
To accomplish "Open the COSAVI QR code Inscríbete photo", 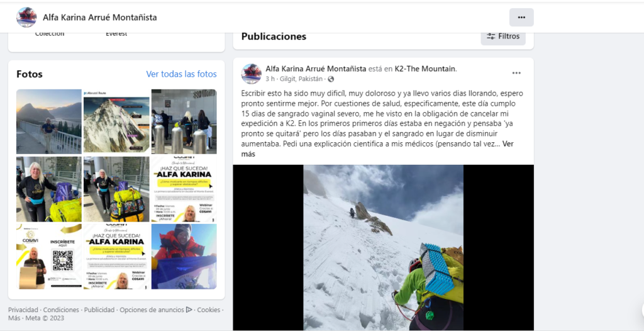I will (49, 256).
